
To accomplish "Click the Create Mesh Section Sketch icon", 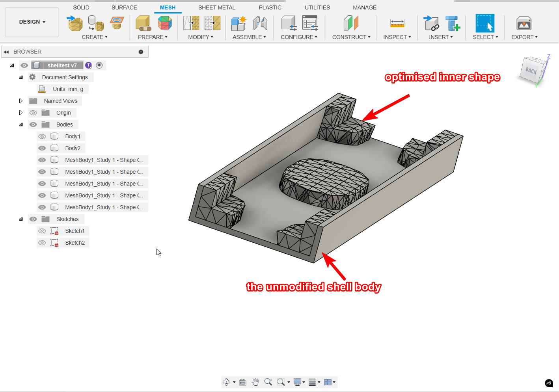I will 117,23.
